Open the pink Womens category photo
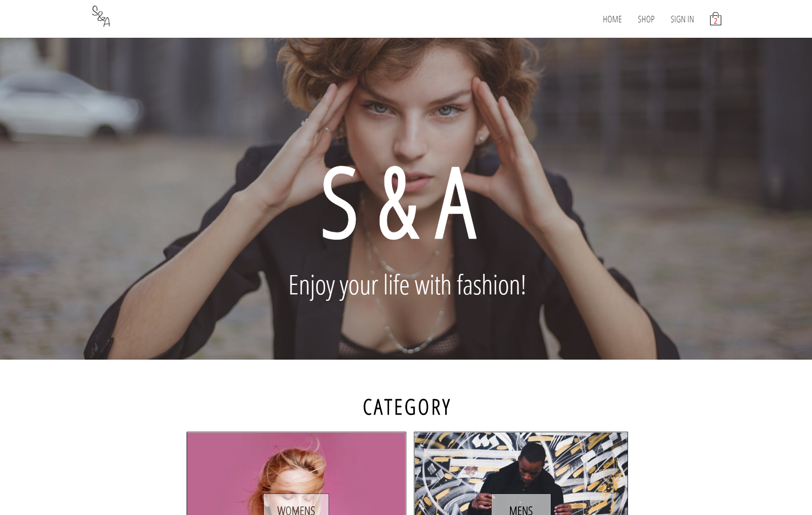The width and height of the screenshot is (812, 515). [296, 473]
